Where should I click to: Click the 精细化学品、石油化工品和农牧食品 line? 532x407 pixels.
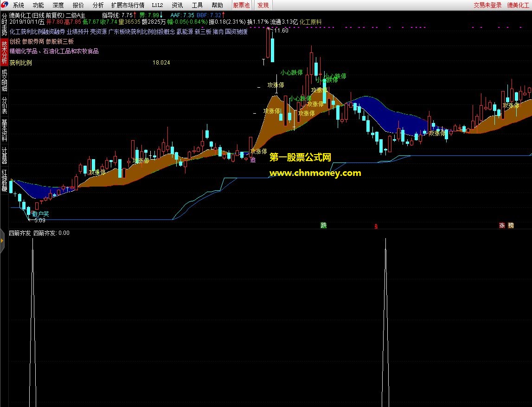pos(54,51)
